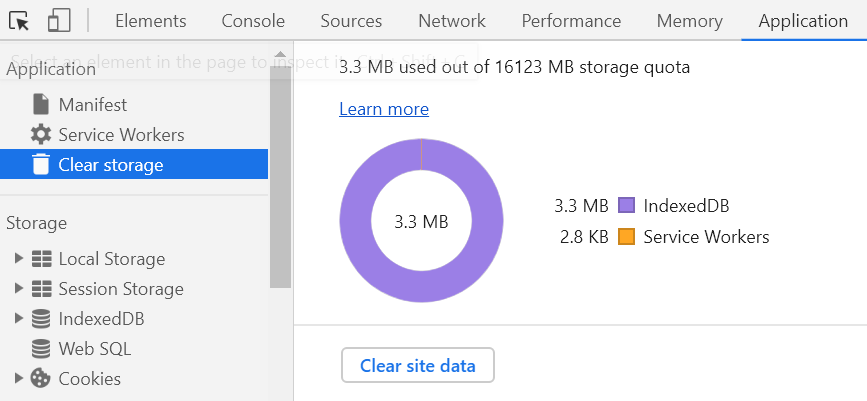Click the Clear storage trash icon

click(x=40, y=164)
